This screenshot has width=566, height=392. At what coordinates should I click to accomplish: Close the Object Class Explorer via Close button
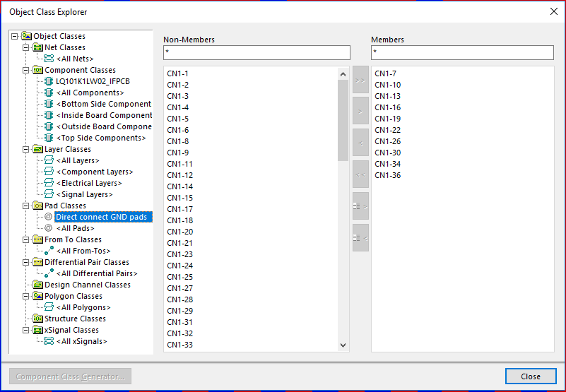click(x=531, y=376)
